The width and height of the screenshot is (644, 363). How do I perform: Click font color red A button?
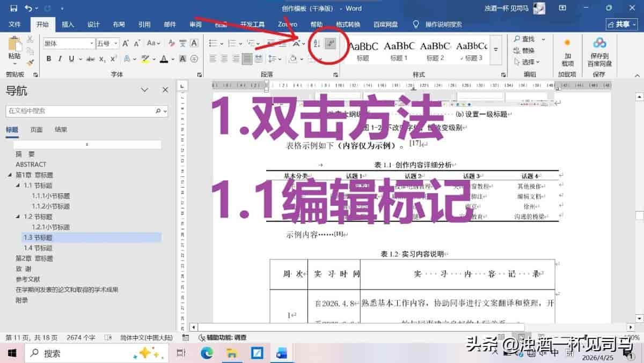(164, 59)
